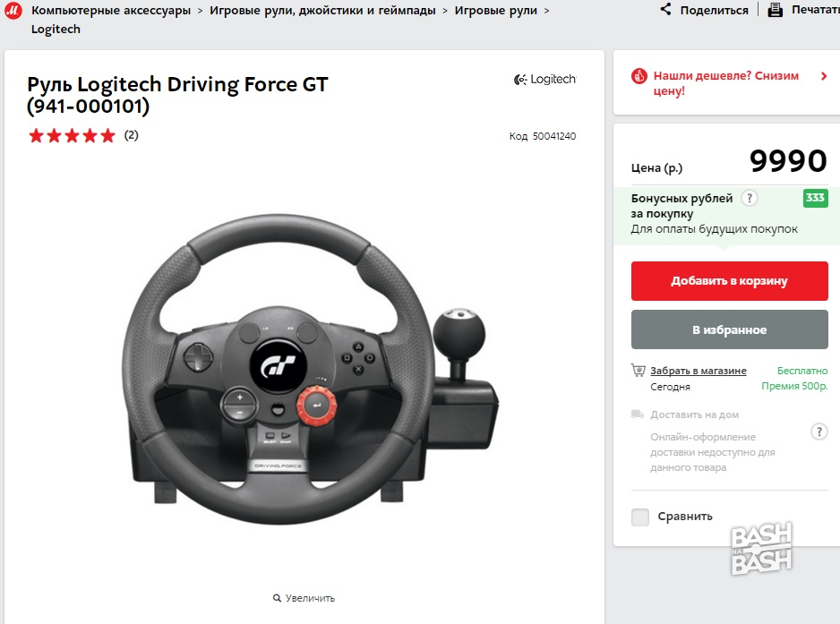840x624 pixels.
Task: Open Игровые рули, джойстики и геймпады breadcrumb
Action: pyautogui.click(x=322, y=10)
